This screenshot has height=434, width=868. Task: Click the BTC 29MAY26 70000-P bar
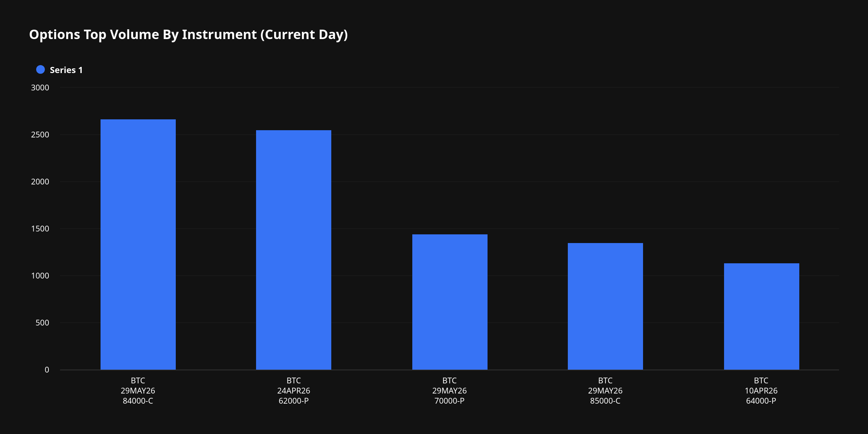click(x=450, y=302)
